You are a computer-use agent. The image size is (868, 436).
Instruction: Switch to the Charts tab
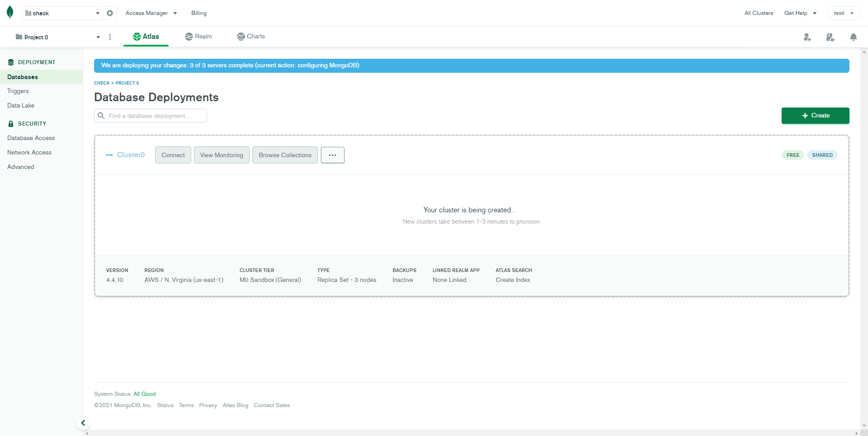pyautogui.click(x=251, y=37)
